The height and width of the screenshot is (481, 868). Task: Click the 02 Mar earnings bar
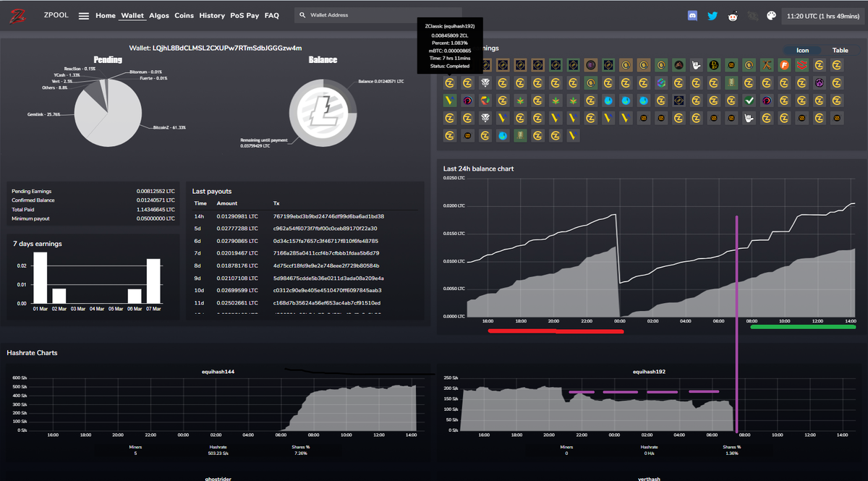point(59,296)
